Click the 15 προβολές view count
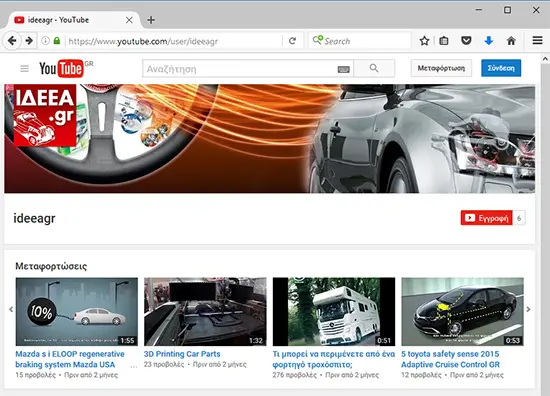This screenshot has height=396, width=550. [x=35, y=375]
